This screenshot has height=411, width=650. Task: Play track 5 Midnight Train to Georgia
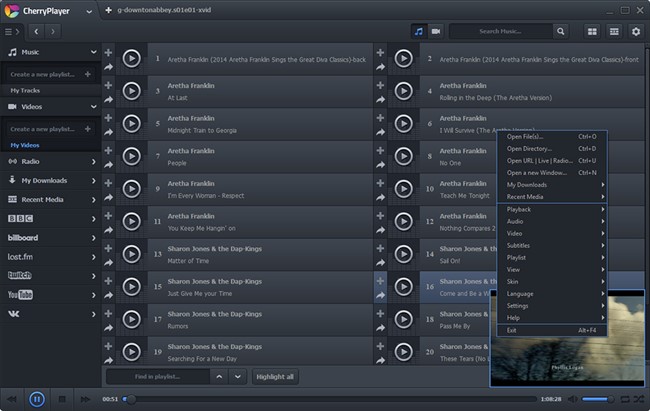coord(131,124)
